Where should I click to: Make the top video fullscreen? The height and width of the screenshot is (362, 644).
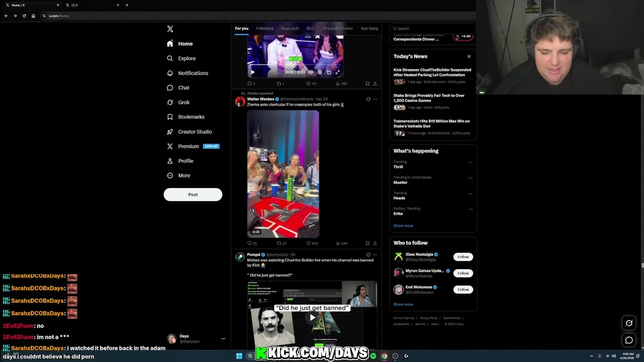[338, 72]
